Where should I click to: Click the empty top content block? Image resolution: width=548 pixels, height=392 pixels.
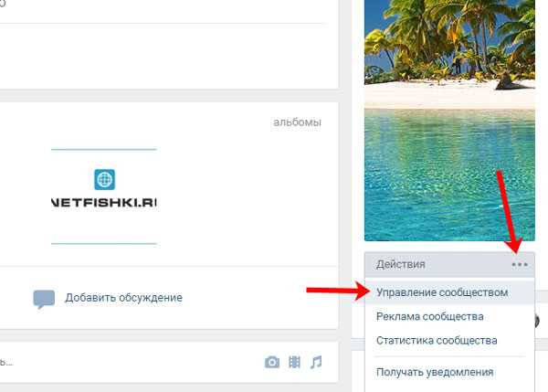click(x=168, y=58)
